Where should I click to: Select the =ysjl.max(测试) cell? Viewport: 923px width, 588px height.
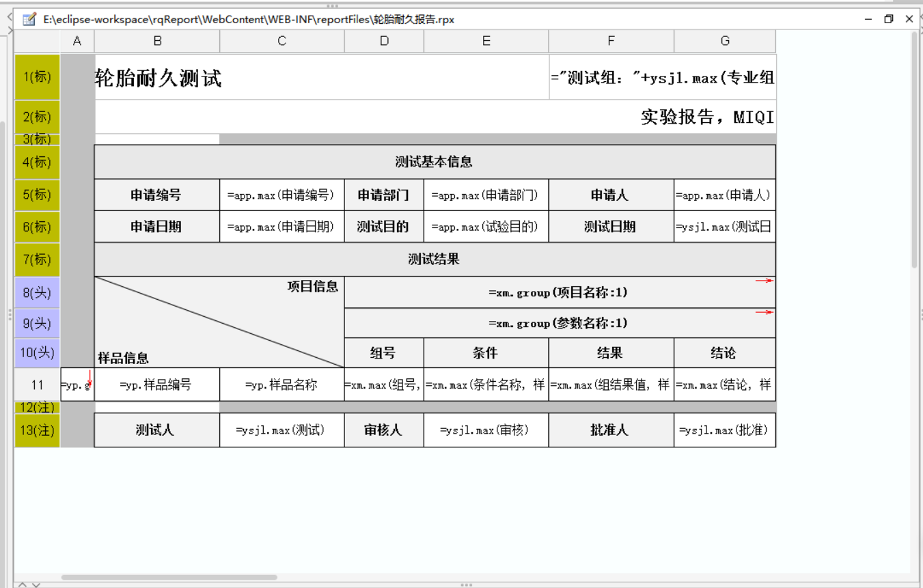(282, 430)
